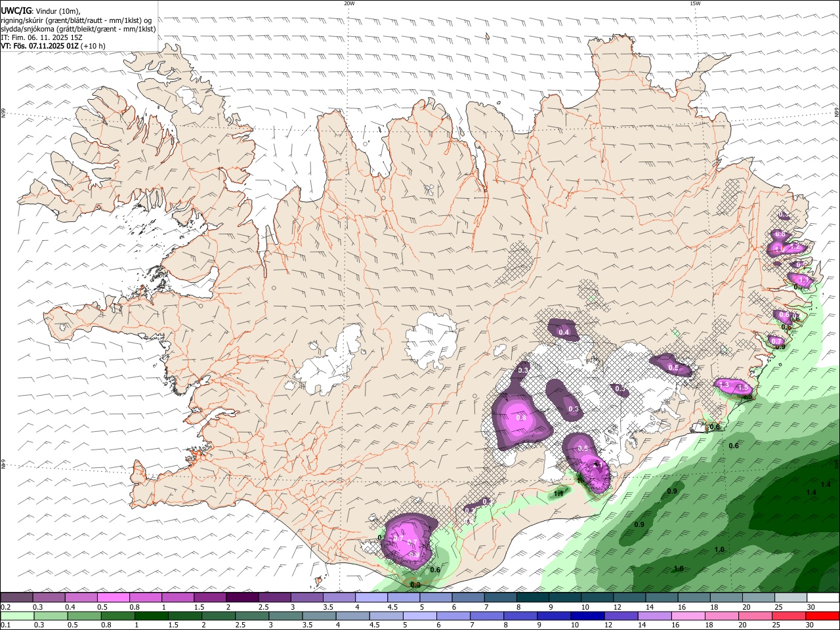Select the pure red 30 rain scale swatch
The width and height of the screenshot is (840, 630).
pos(822,616)
